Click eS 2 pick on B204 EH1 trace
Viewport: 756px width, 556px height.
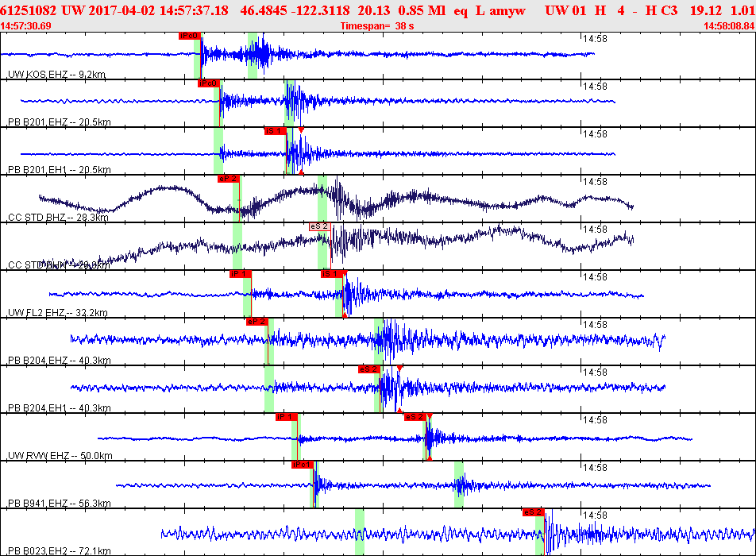point(368,369)
